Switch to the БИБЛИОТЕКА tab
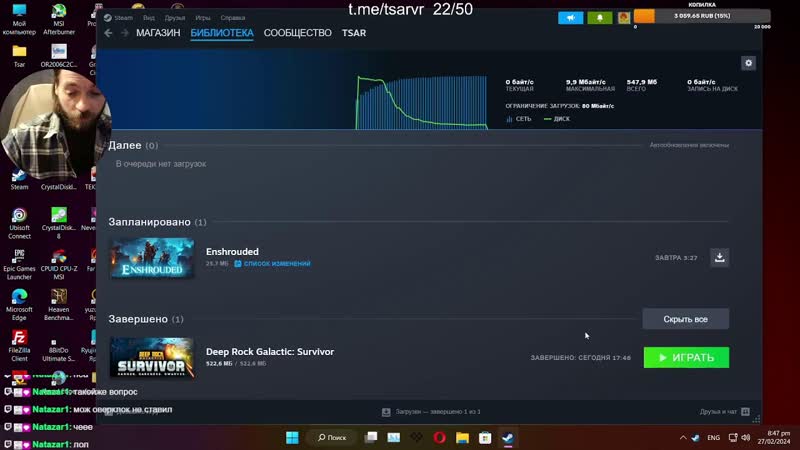The image size is (800, 450). pos(222,33)
